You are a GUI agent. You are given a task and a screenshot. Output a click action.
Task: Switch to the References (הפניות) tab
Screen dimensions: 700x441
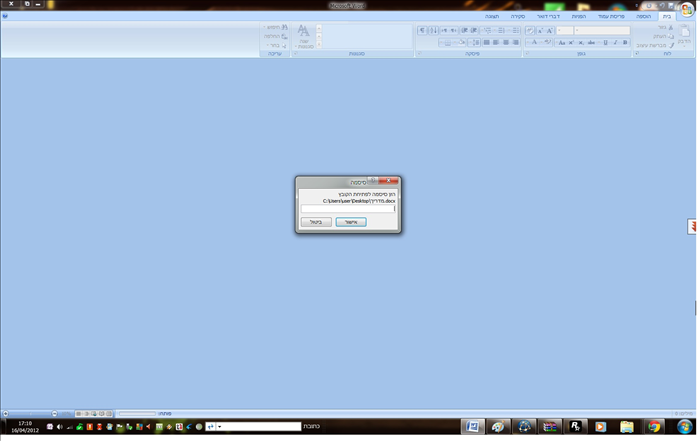click(579, 16)
